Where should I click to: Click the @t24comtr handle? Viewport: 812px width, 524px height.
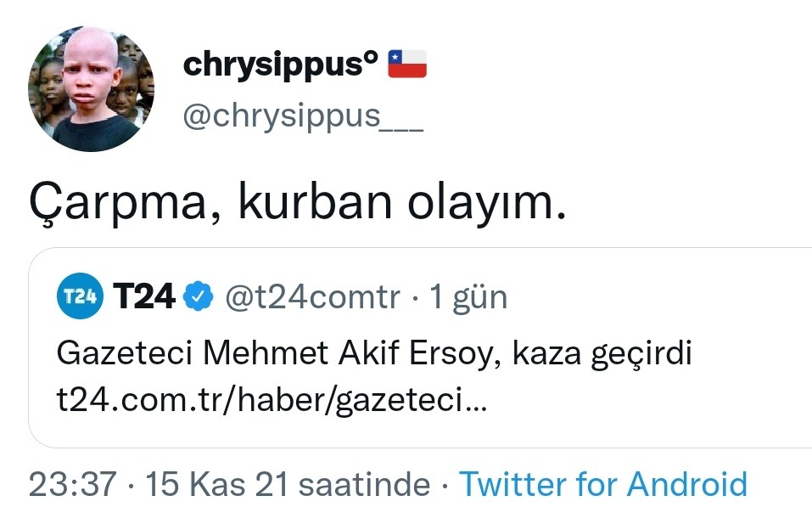click(x=311, y=296)
